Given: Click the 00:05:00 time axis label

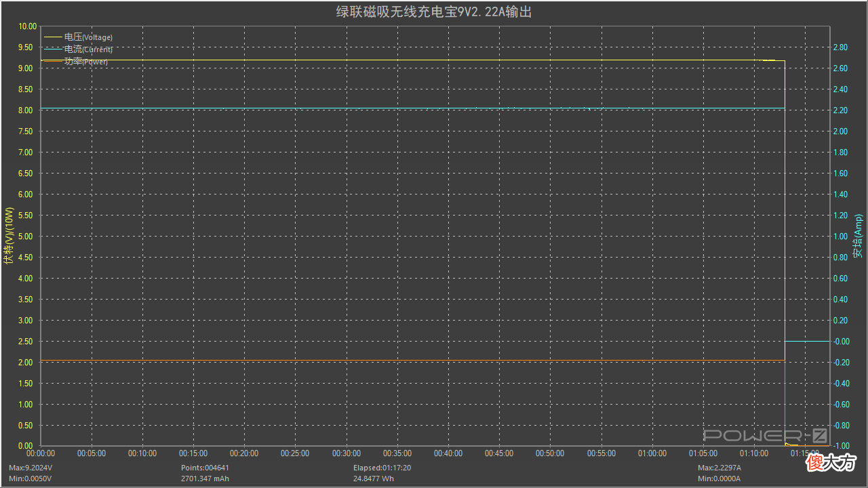Looking at the screenshot, I should tap(92, 454).
